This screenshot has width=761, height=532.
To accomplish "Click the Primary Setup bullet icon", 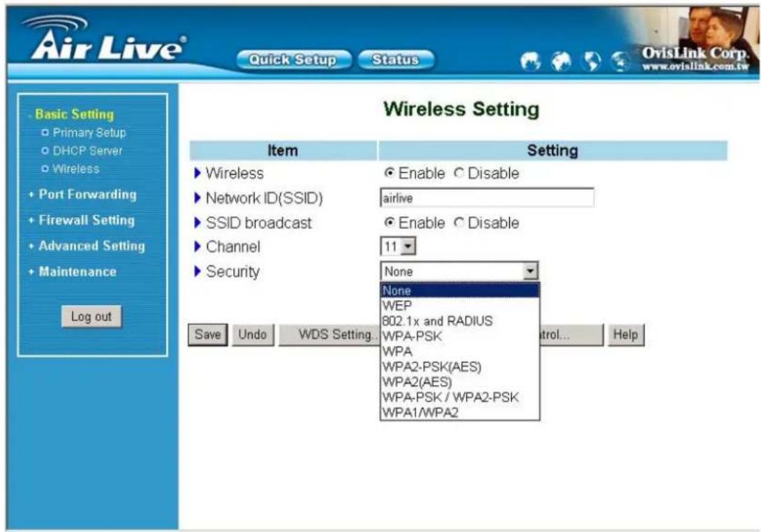I will click(45, 133).
